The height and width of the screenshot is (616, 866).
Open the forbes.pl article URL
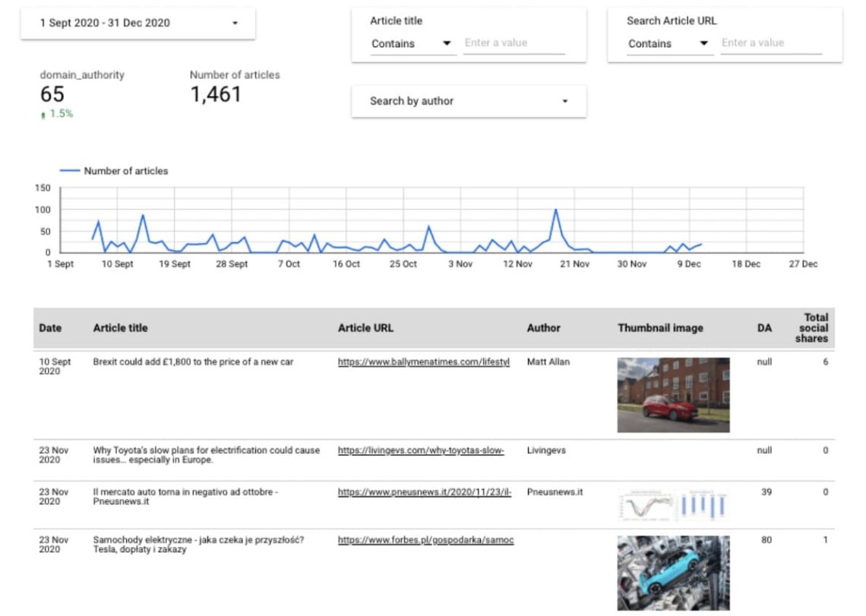point(425,540)
